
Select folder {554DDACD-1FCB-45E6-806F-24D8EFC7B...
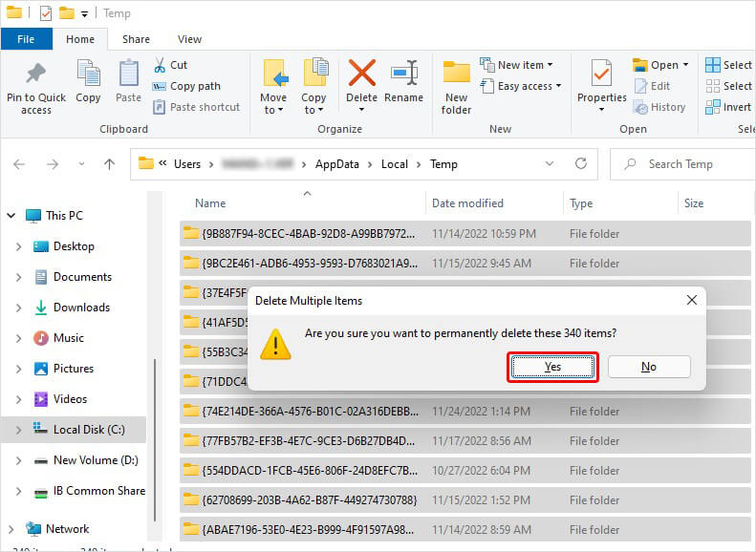pos(464,471)
